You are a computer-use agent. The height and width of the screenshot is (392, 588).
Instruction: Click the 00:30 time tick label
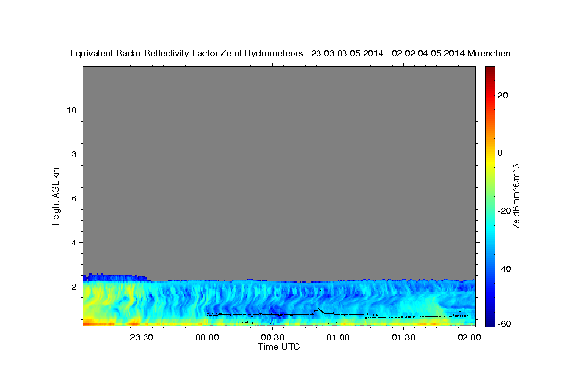click(273, 338)
